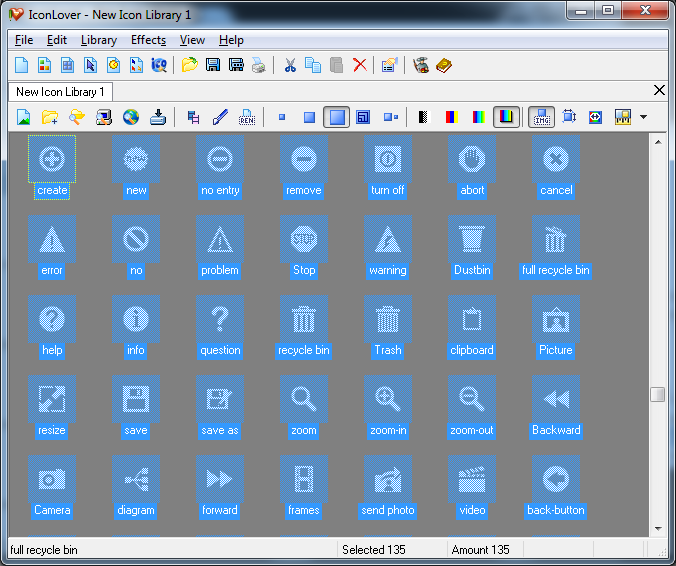Click the vertical scrollbar thumb

click(x=658, y=394)
